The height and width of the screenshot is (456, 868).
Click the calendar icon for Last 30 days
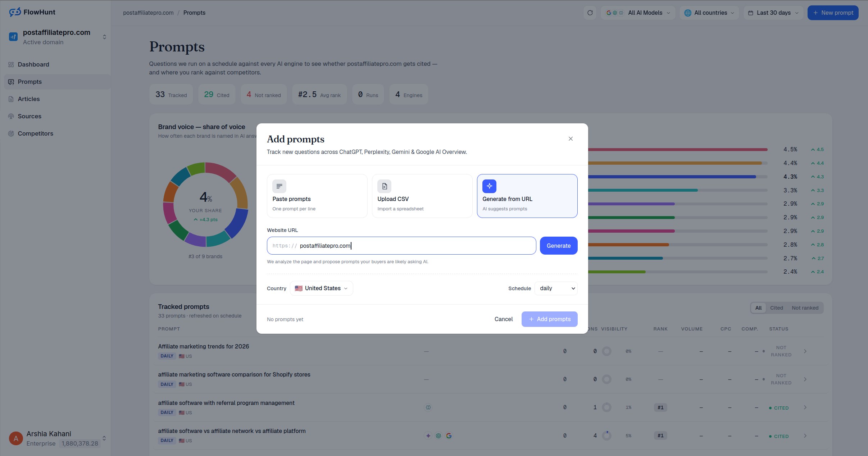pos(751,13)
